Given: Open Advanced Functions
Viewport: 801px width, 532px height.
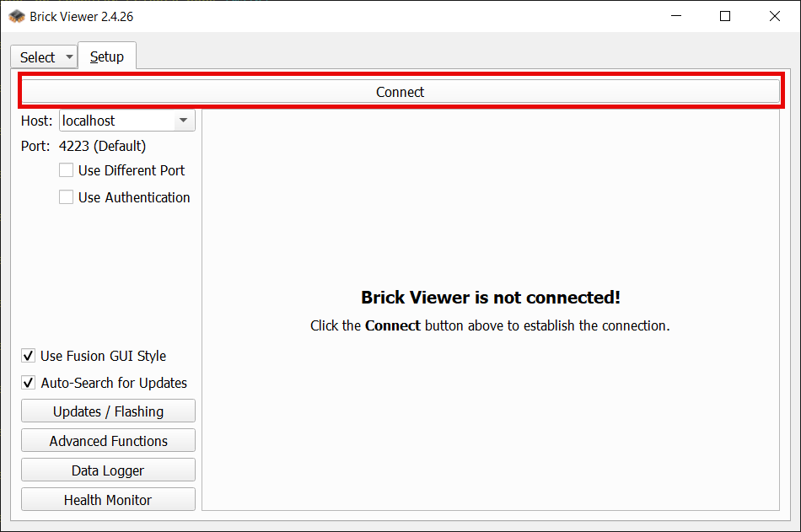Looking at the screenshot, I should tap(108, 441).
